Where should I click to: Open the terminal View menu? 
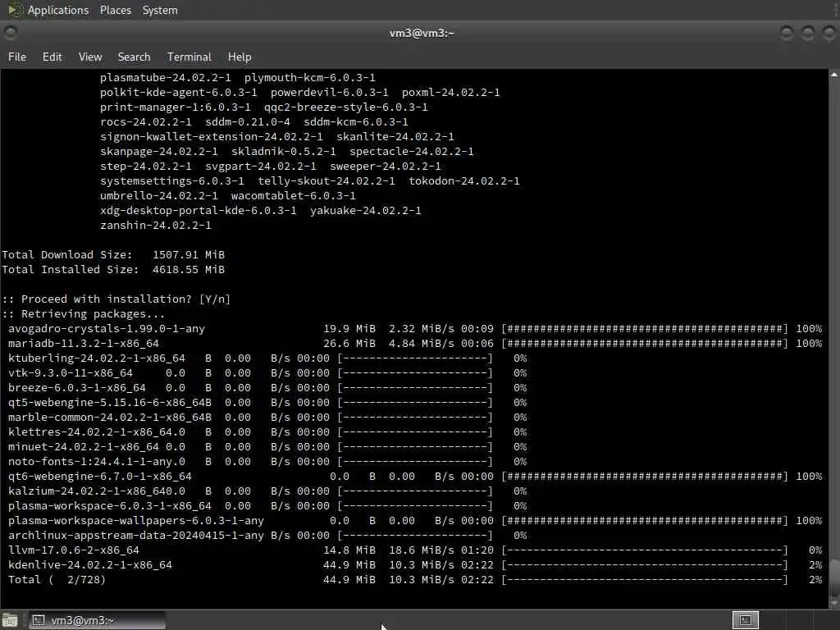pyautogui.click(x=90, y=57)
